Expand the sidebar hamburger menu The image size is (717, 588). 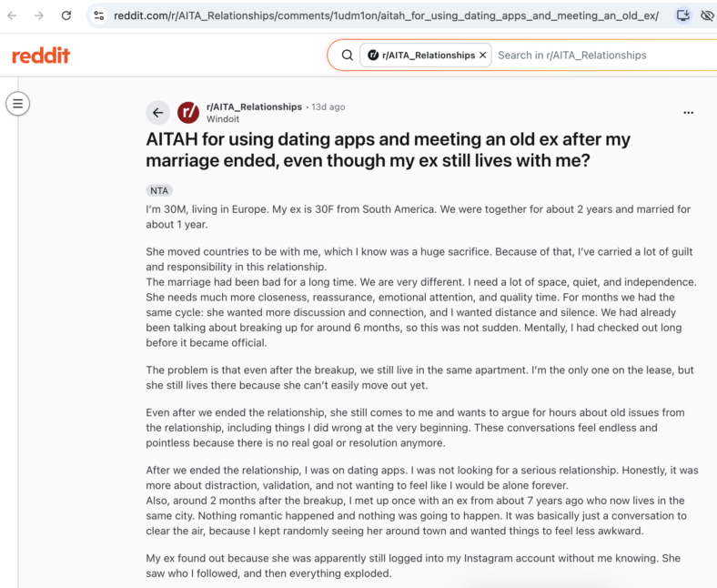[x=18, y=104]
